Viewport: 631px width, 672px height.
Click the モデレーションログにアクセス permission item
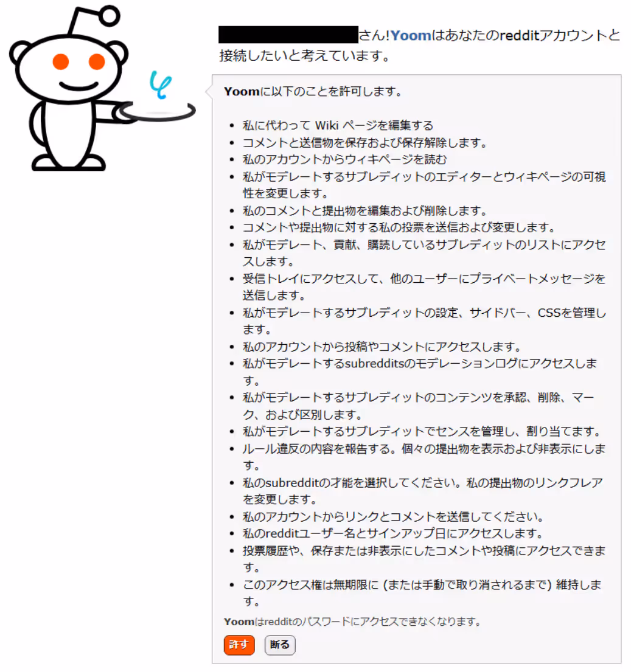(x=420, y=372)
